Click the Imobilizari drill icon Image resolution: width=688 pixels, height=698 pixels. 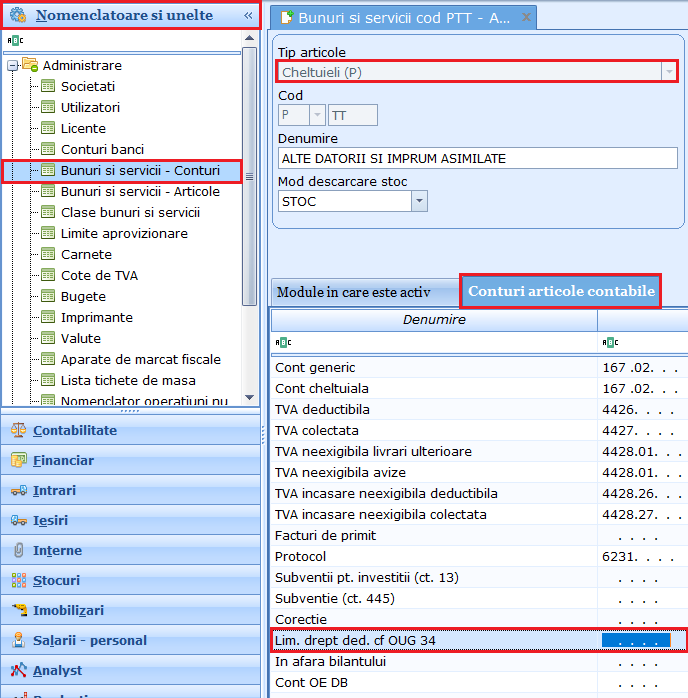pos(18,610)
